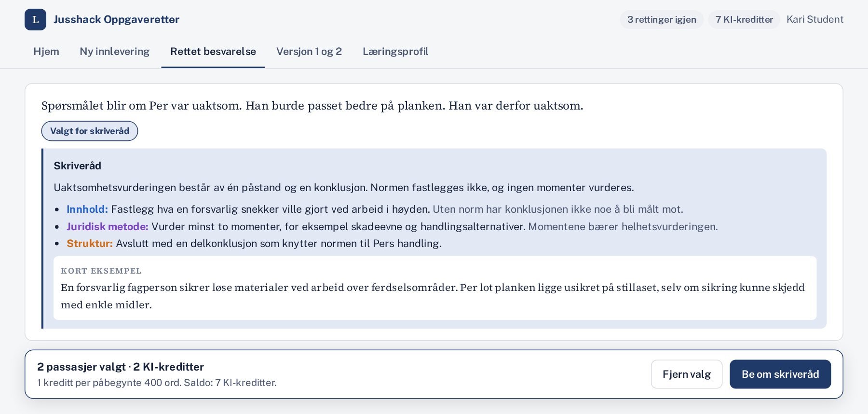Click the '1 kreditt per påbegynte 400 ord' note
Viewport: 868px width, 414px height.
(x=157, y=383)
